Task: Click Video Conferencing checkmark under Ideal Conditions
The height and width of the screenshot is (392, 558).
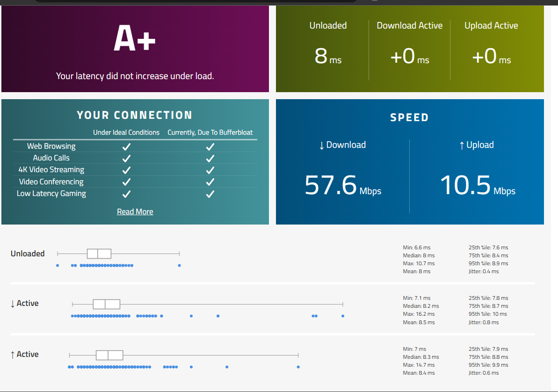Action: tap(126, 182)
